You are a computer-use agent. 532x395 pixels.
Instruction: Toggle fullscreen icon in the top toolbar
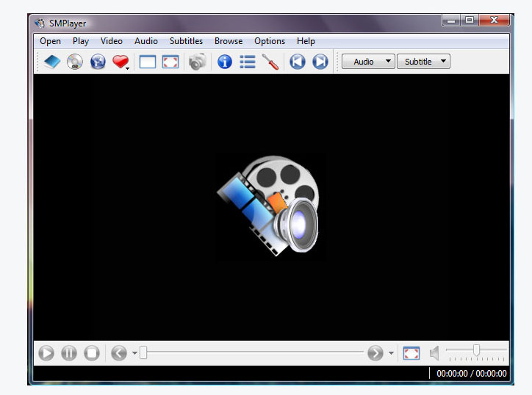(x=170, y=62)
